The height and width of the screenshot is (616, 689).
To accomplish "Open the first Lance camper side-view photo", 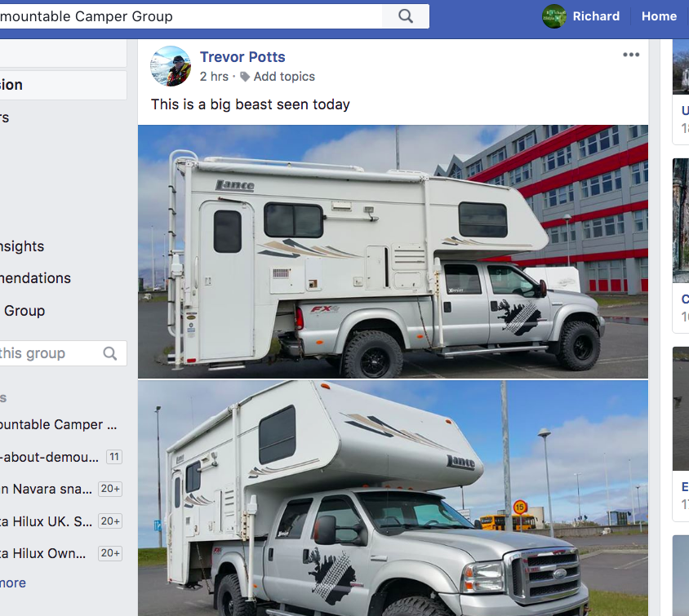I will click(393, 251).
